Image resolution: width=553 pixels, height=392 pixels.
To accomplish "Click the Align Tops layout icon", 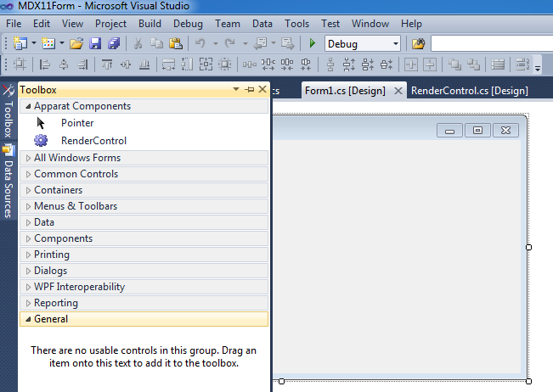I will pyautogui.click(x=107, y=64).
